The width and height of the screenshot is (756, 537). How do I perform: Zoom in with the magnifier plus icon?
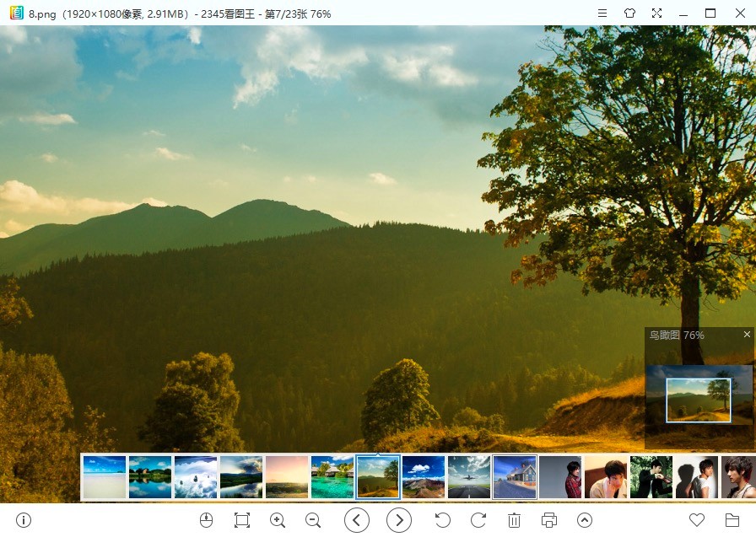(x=278, y=520)
